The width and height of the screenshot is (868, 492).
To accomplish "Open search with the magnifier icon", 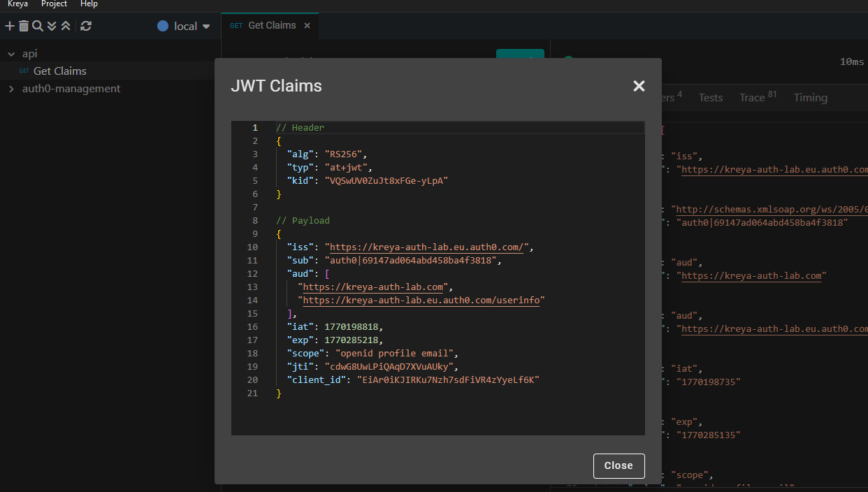I will pyautogui.click(x=38, y=26).
